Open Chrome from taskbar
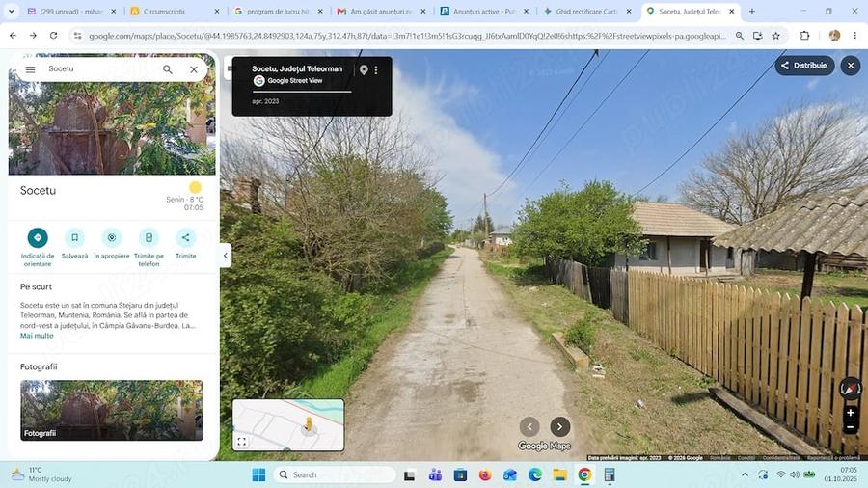 pos(584,474)
